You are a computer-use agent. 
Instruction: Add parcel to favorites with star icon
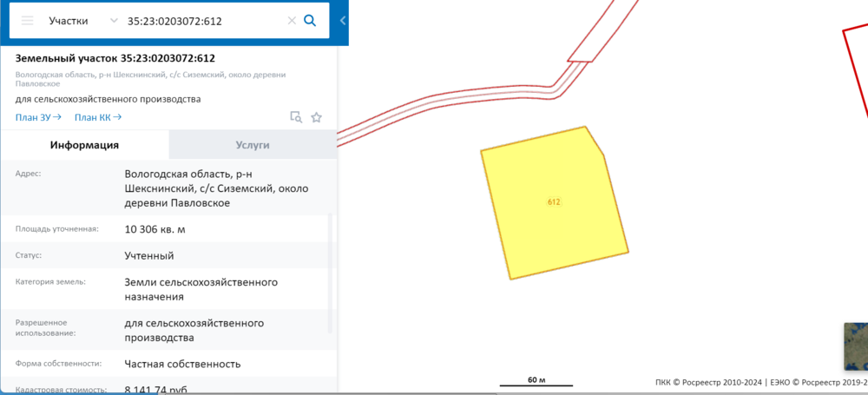click(317, 117)
